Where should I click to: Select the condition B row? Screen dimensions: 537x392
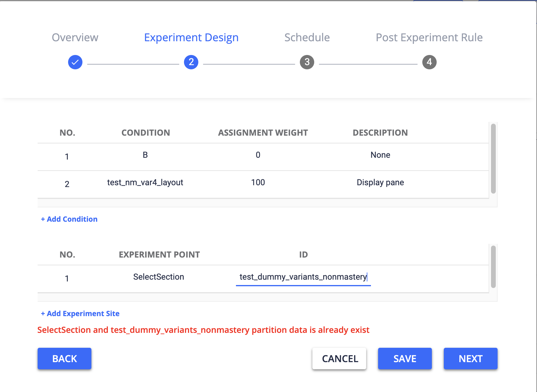point(209,155)
